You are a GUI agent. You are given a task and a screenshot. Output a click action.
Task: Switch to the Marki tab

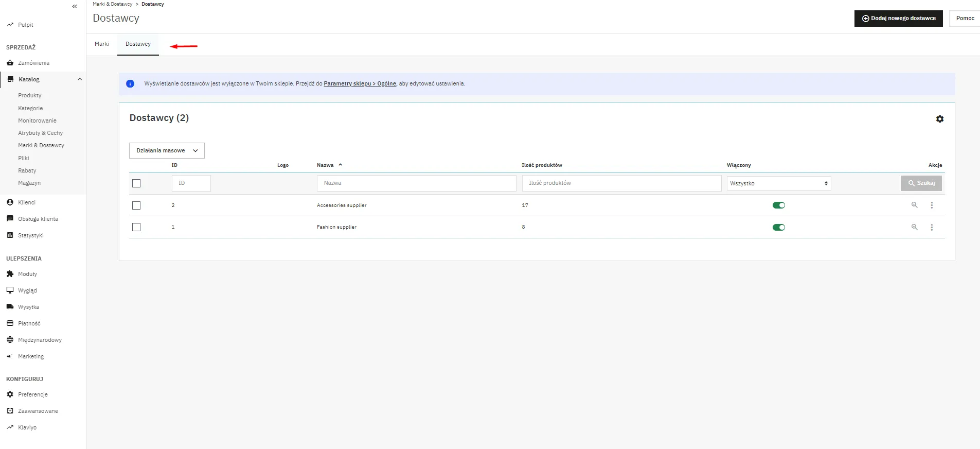point(102,44)
